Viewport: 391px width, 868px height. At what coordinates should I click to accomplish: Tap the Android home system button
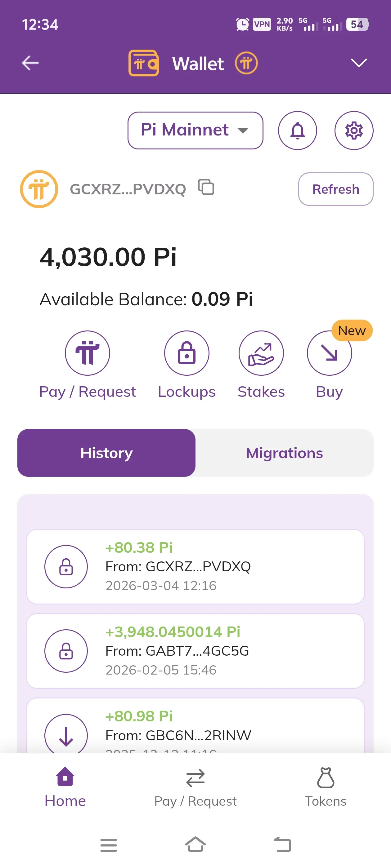pyautogui.click(x=195, y=844)
